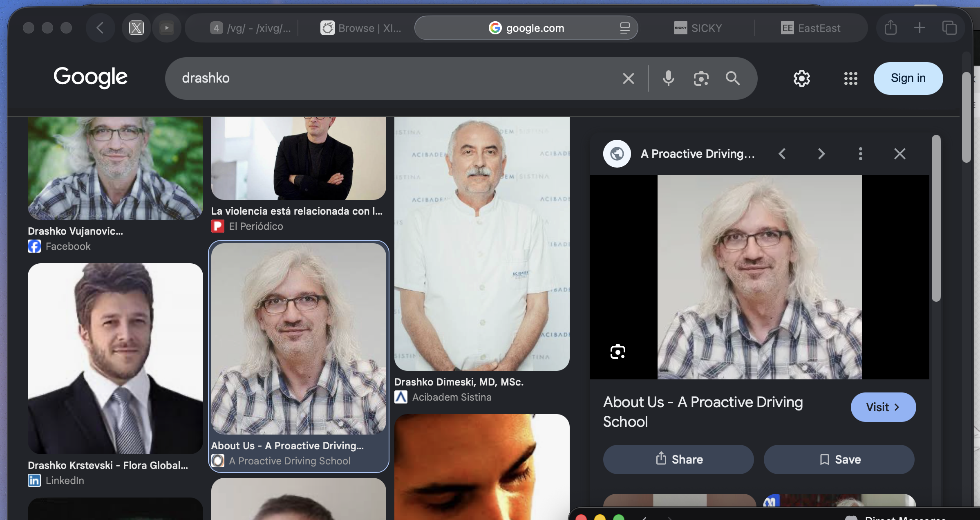Image resolution: width=980 pixels, height=520 pixels.
Task: Open a new tab with plus icon
Action: (920, 28)
